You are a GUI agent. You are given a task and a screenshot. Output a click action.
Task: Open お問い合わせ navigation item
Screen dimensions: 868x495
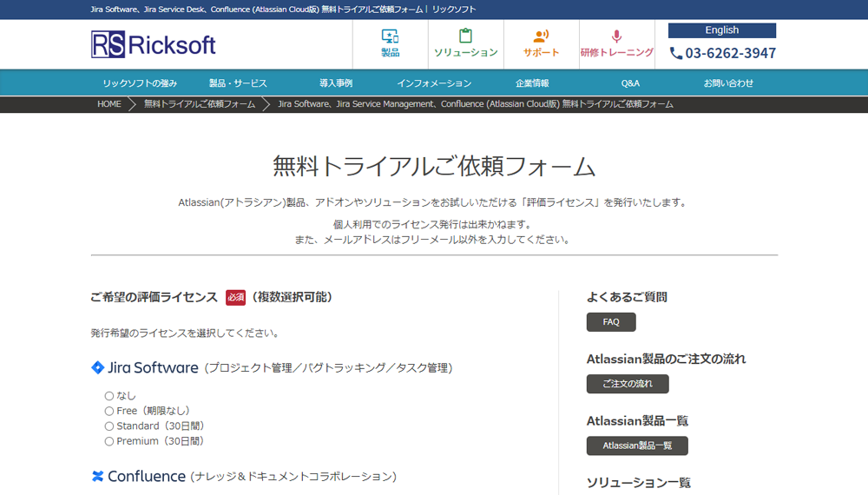click(728, 83)
